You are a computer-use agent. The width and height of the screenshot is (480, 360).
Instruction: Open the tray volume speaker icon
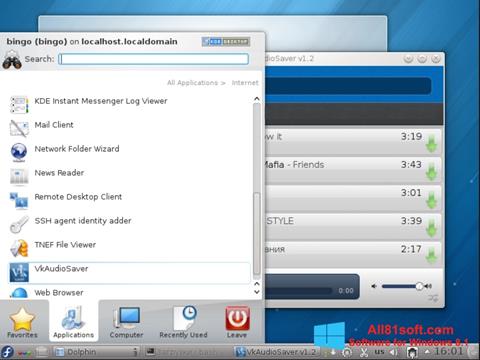click(x=394, y=352)
